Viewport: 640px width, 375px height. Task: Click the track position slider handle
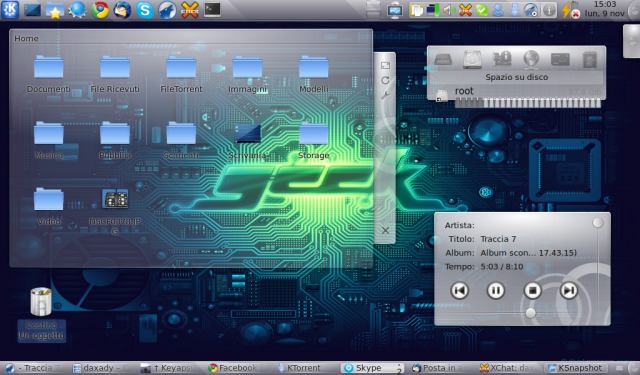point(530,313)
